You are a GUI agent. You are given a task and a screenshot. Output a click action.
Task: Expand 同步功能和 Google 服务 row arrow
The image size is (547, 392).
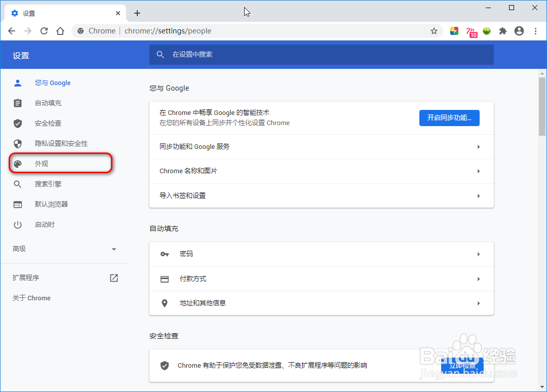click(479, 147)
